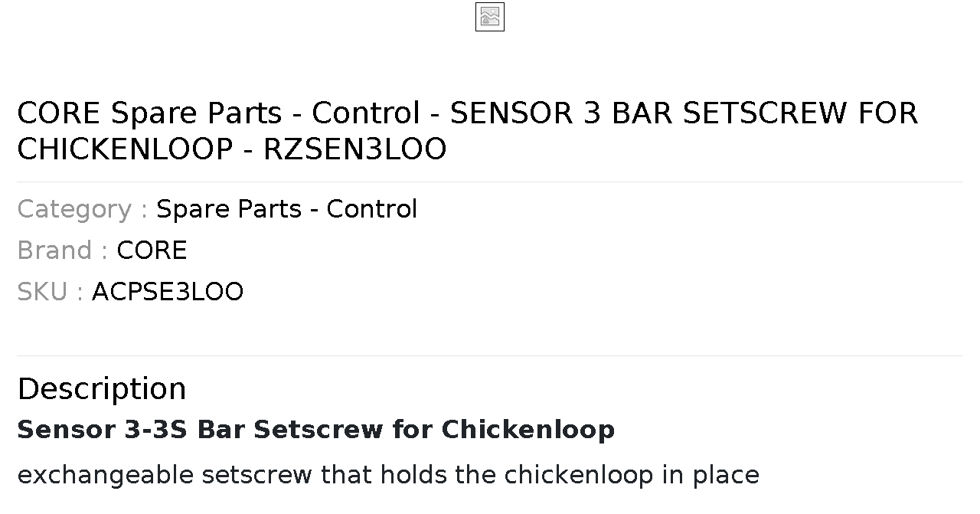The image size is (980, 514).
Task: Click the word chickenloop in description sentence
Action: tap(579, 475)
